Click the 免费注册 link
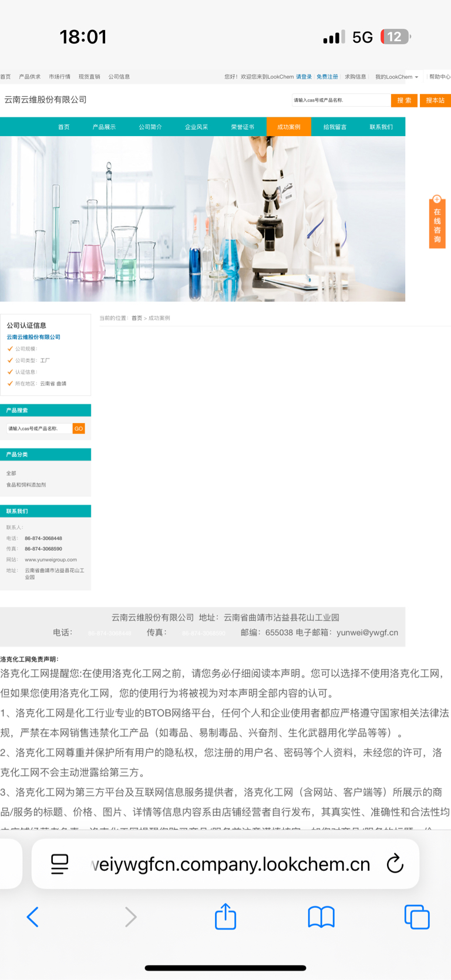Image resolution: width=451 pixels, height=980 pixels. coord(327,77)
